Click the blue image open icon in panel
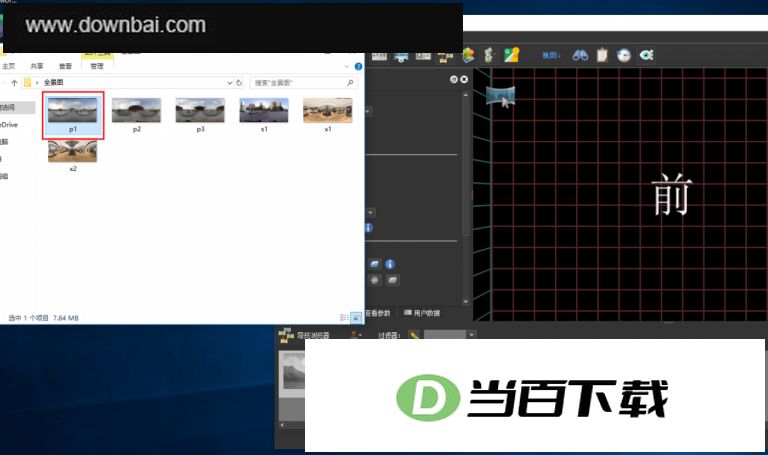The image size is (768, 455). click(x=375, y=264)
